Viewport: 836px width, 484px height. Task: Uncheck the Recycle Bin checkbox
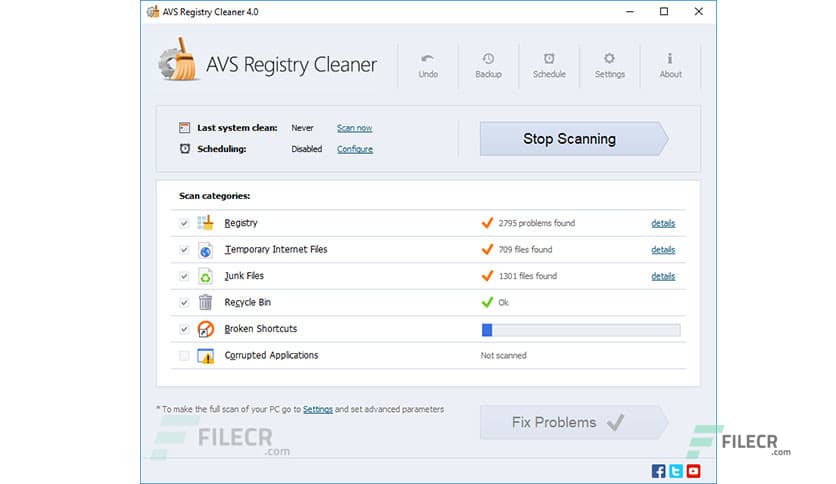point(184,303)
